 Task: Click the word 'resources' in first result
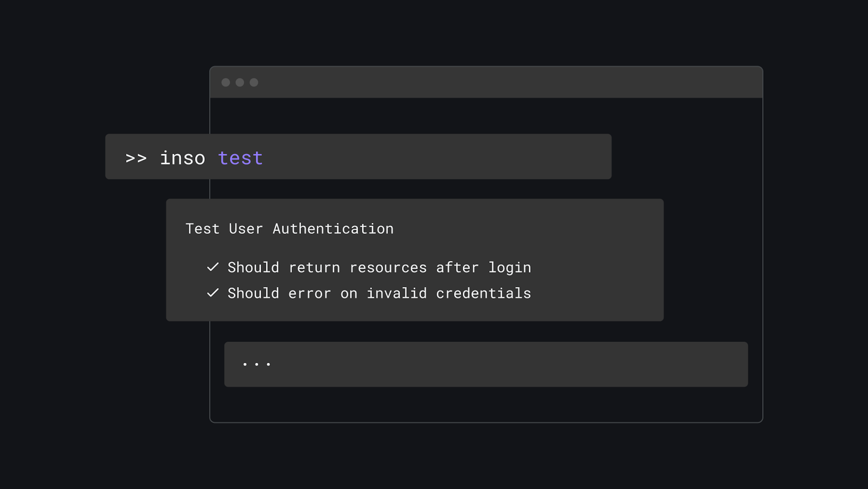(388, 268)
